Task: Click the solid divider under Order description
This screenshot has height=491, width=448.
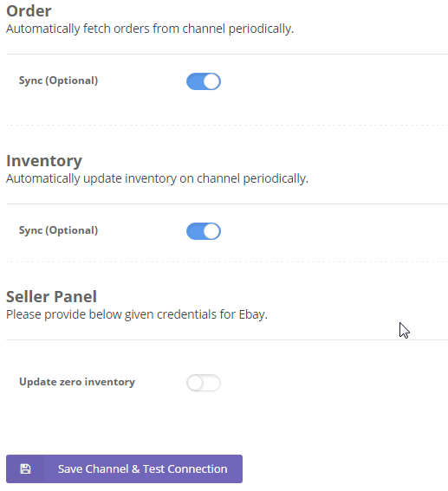Action: pyautogui.click(x=227, y=55)
